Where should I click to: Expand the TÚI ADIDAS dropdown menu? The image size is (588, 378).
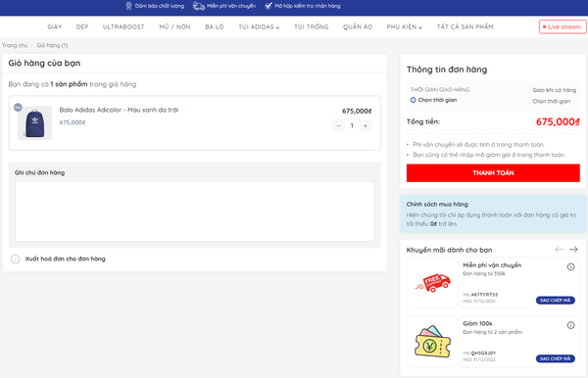(x=259, y=27)
